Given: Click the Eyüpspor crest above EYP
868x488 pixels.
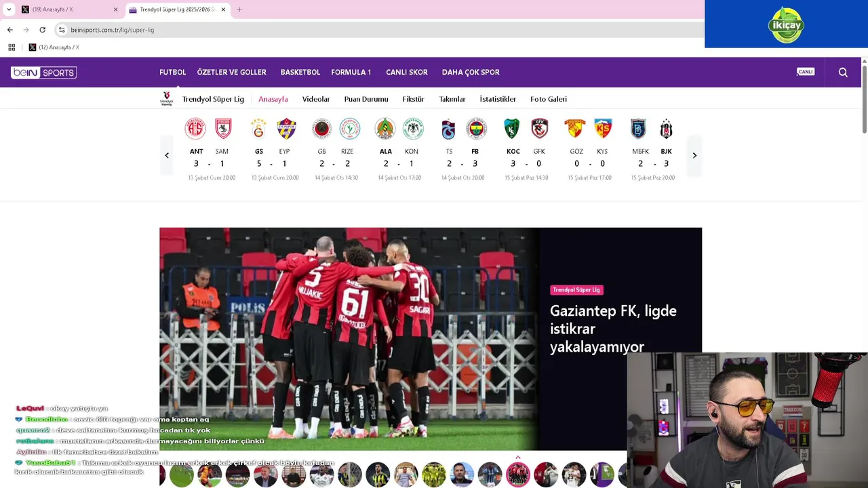Looking at the screenshot, I should 286,129.
